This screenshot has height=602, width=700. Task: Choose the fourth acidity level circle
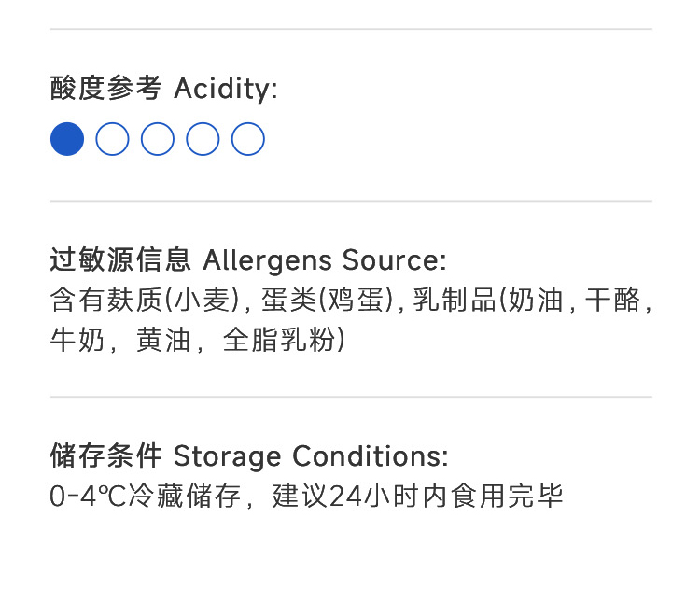pos(203,139)
